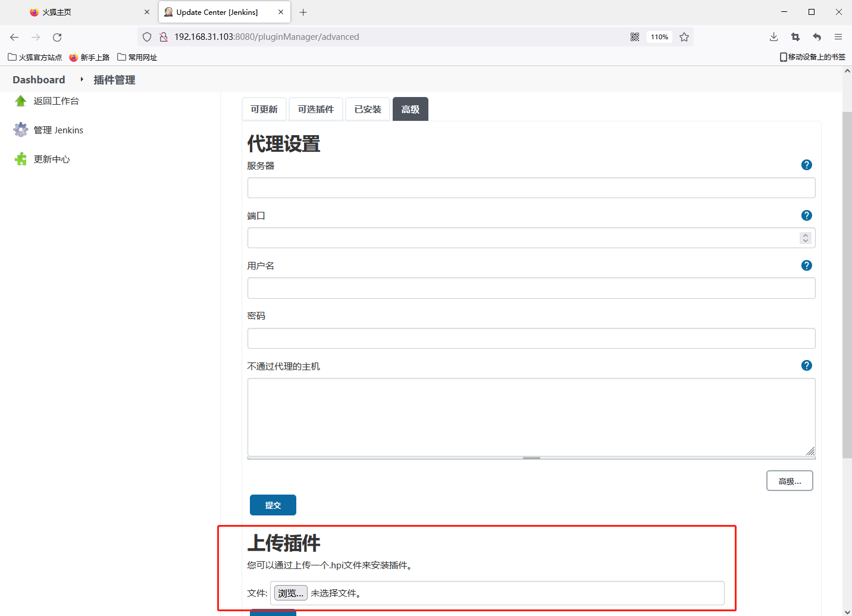The image size is (852, 616).
Task: Open the Firefox hamburger application menu
Action: point(838,37)
